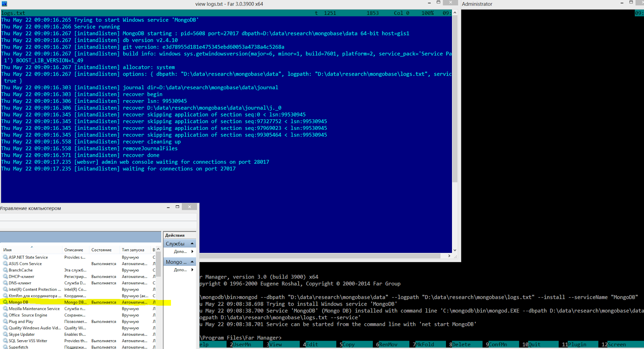Click the SQL Server VSS Writer gear icon
Viewport: 644px width, 349px height.
tap(6, 341)
